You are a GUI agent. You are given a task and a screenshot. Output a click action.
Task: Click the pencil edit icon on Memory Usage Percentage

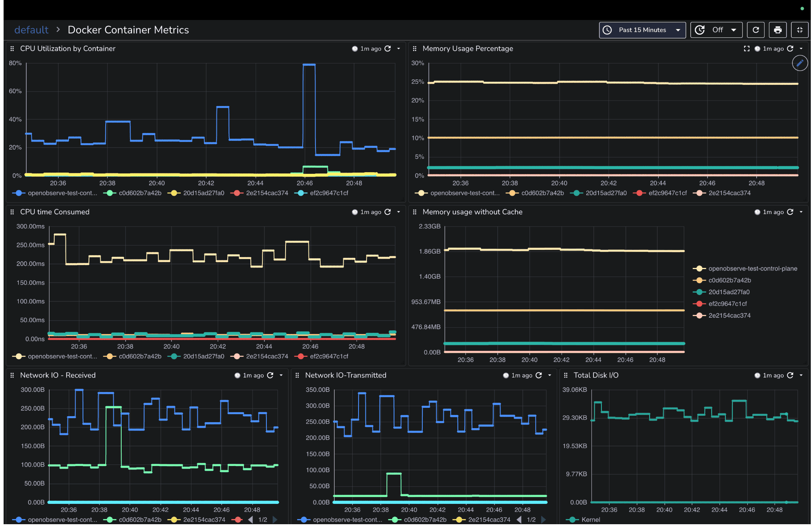click(x=800, y=63)
